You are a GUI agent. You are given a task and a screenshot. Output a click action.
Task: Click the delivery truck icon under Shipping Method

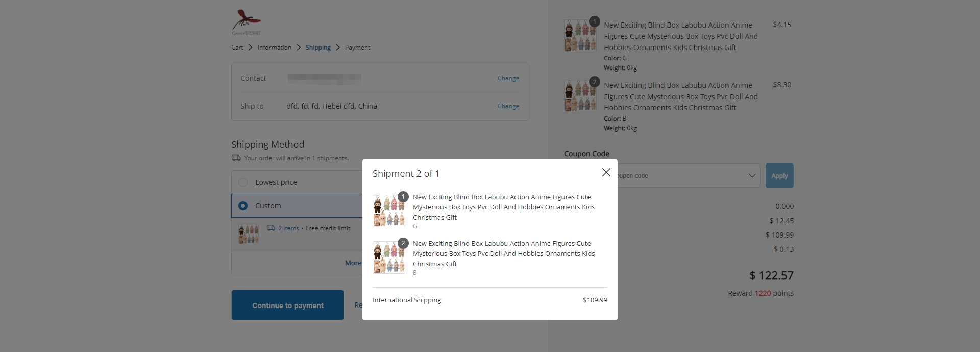(x=236, y=158)
